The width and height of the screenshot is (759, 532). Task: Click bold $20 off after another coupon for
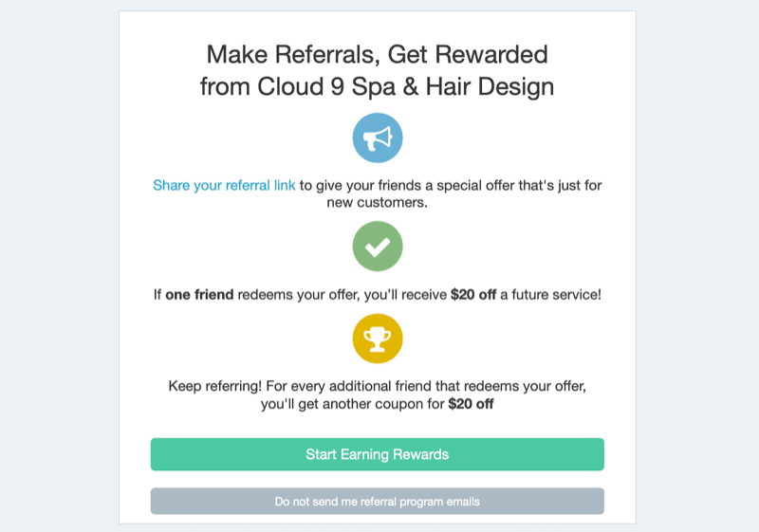pyautogui.click(x=471, y=404)
